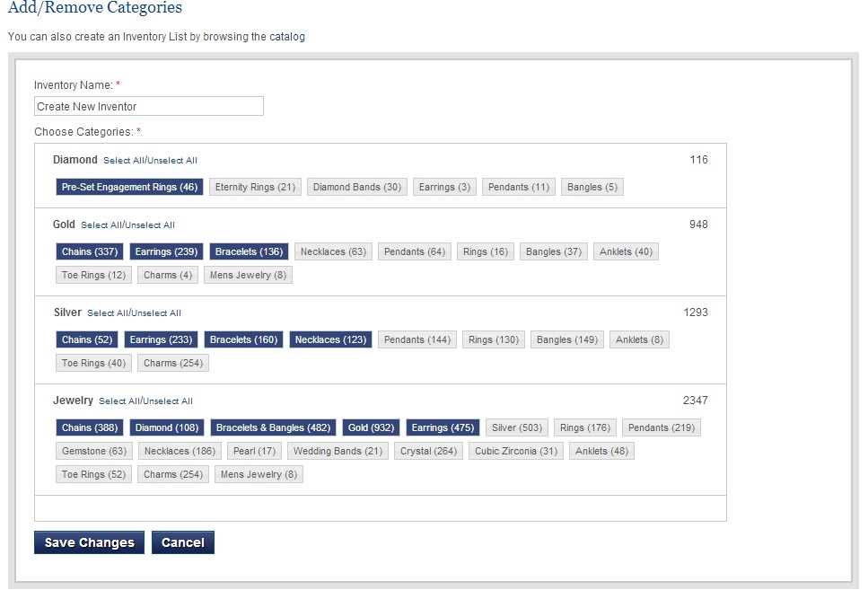This screenshot has height=599, width=868.
Task: Toggle off Silver Bracelets (160)
Action: [243, 340]
